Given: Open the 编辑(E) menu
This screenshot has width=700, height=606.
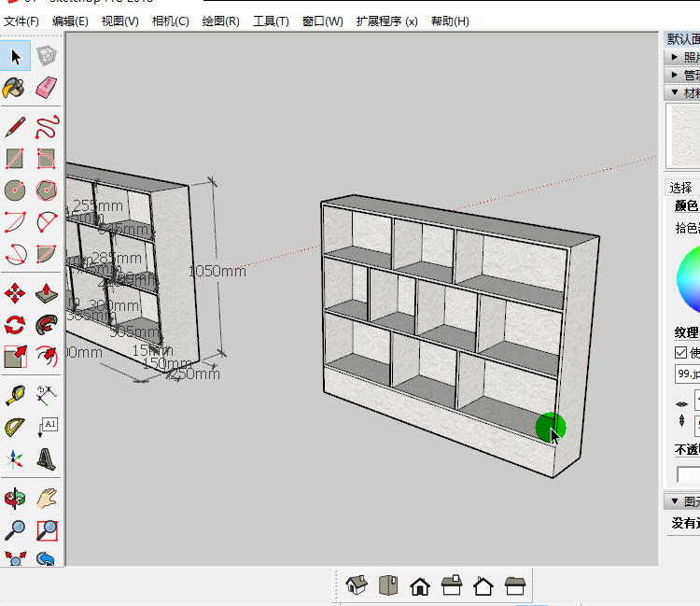Looking at the screenshot, I should tap(70, 21).
